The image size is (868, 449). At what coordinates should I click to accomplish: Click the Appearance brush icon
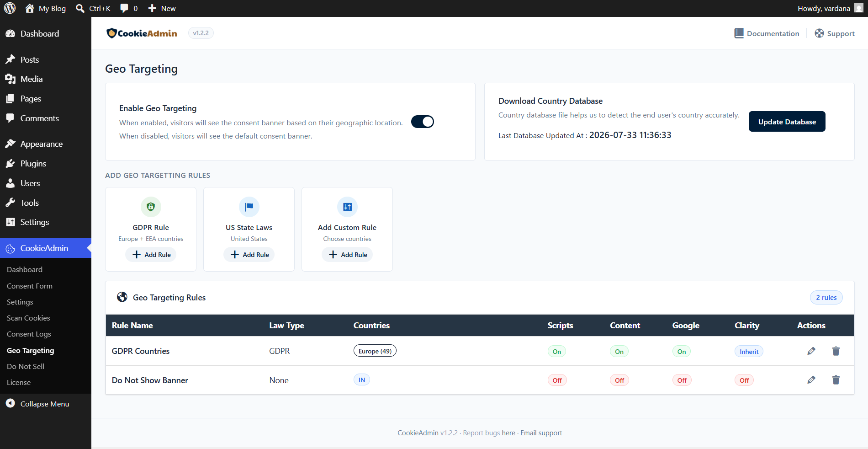point(10,144)
